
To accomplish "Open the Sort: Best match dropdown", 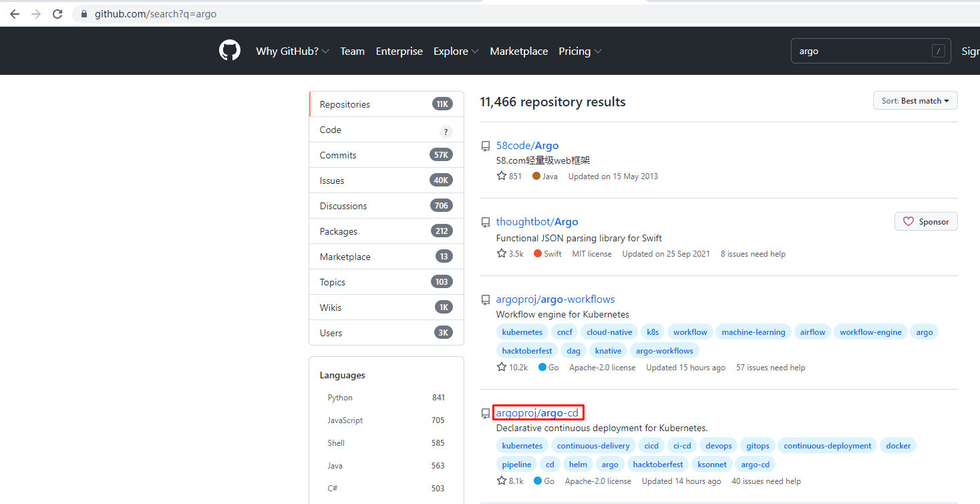I will pyautogui.click(x=915, y=100).
